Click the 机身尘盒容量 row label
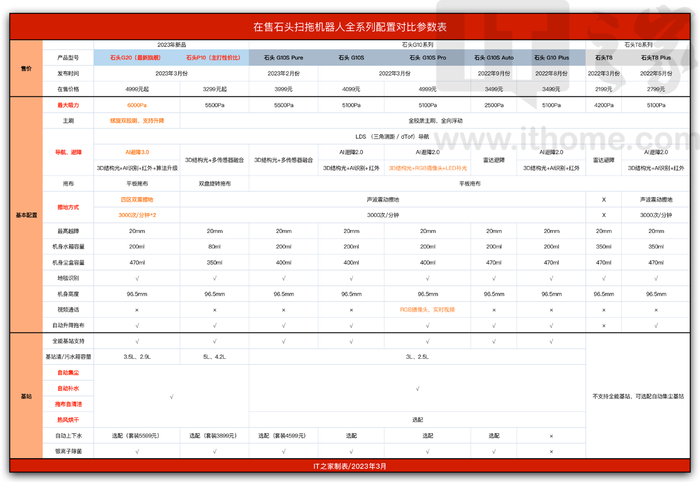Image resolution: width=700 pixels, height=482 pixels. 68,262
